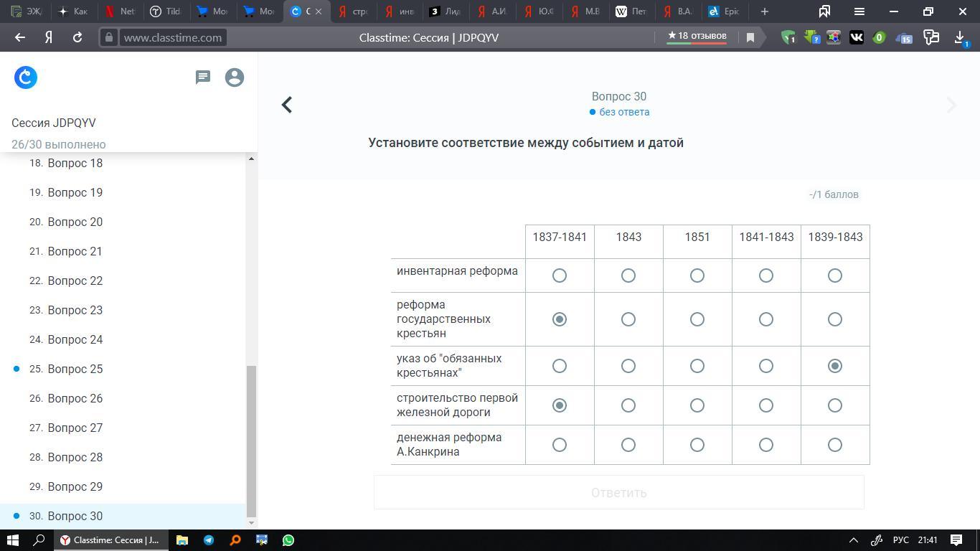
Task: Click the scroll up arrow of question list
Action: pos(251,158)
